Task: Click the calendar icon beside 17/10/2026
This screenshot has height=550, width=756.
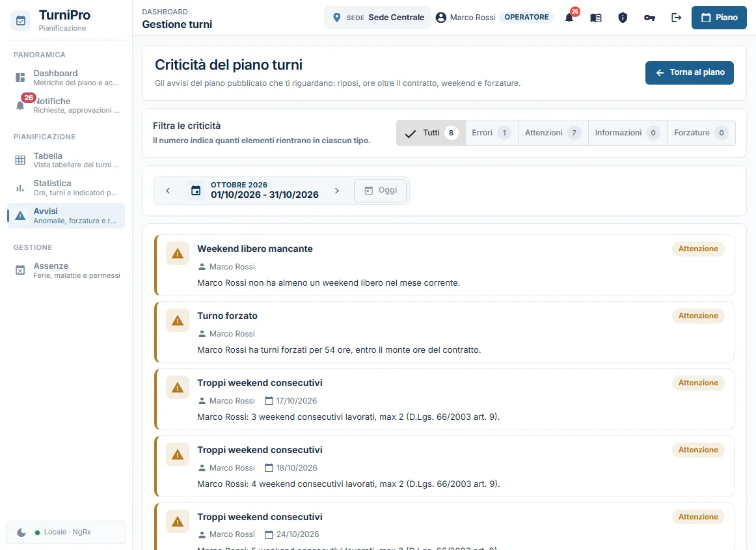Action: 269,401
